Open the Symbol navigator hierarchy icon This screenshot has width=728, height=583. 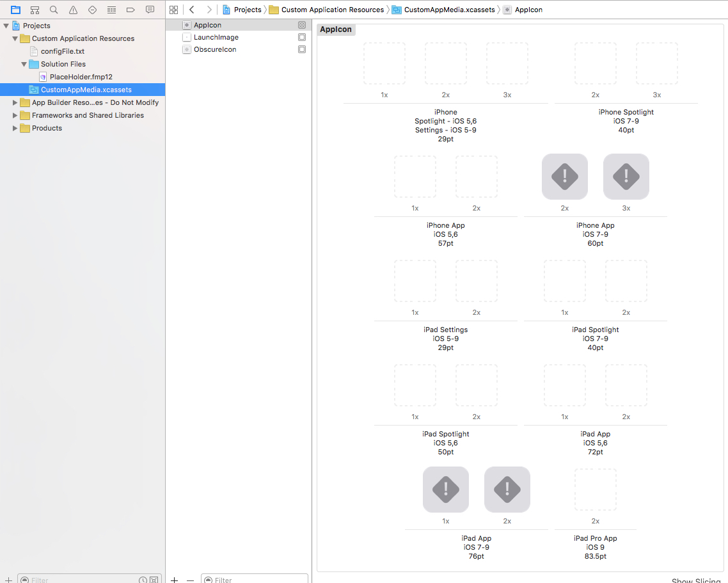(x=35, y=10)
